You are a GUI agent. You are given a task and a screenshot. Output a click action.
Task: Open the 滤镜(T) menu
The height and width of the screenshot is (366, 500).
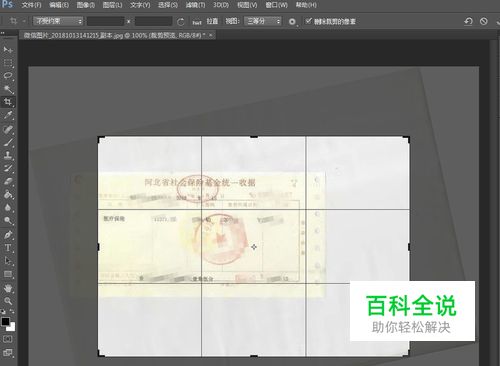195,5
